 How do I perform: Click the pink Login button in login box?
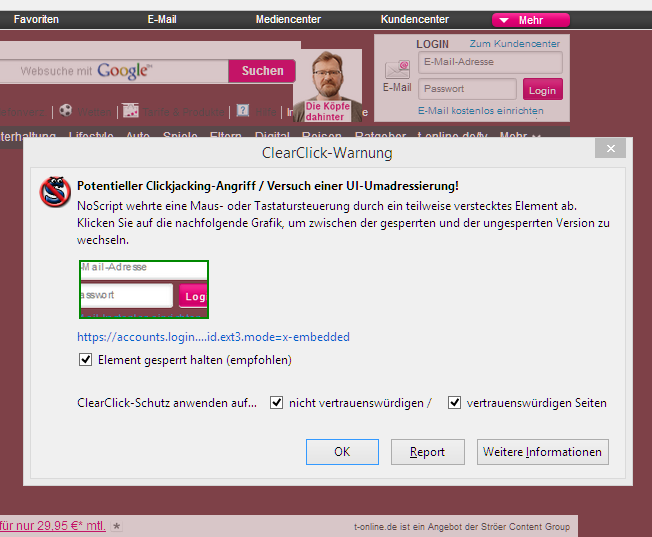click(x=543, y=89)
